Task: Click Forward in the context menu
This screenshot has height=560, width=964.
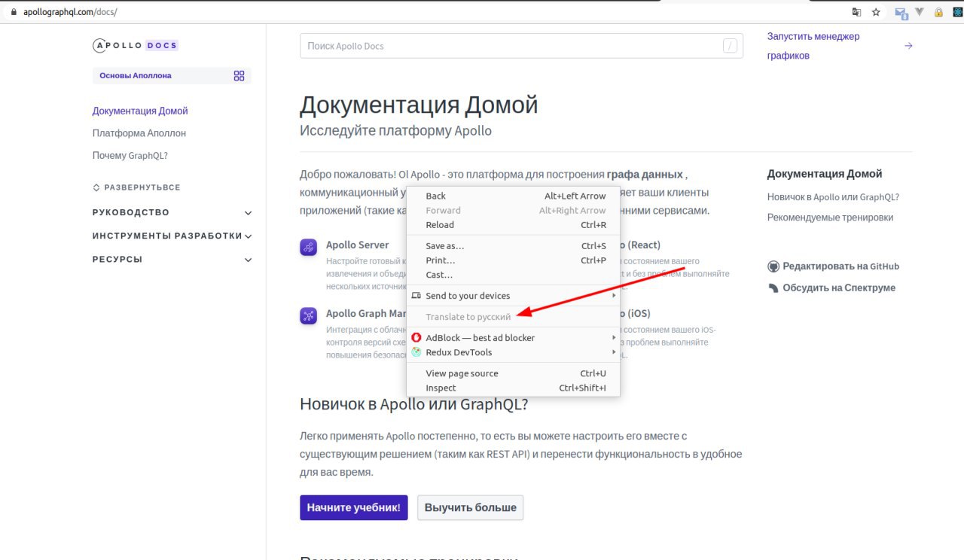Action: point(513,211)
